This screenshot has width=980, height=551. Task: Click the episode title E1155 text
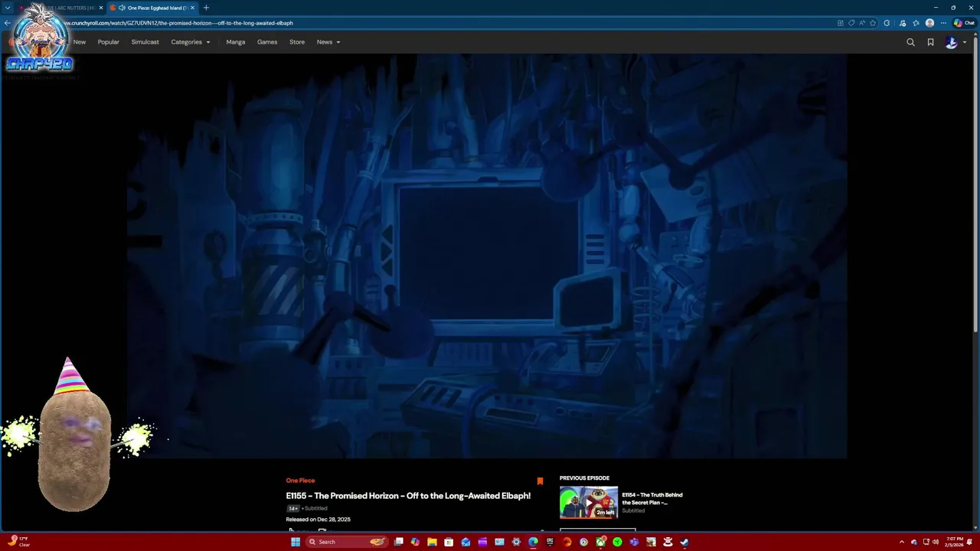pyautogui.click(x=408, y=496)
